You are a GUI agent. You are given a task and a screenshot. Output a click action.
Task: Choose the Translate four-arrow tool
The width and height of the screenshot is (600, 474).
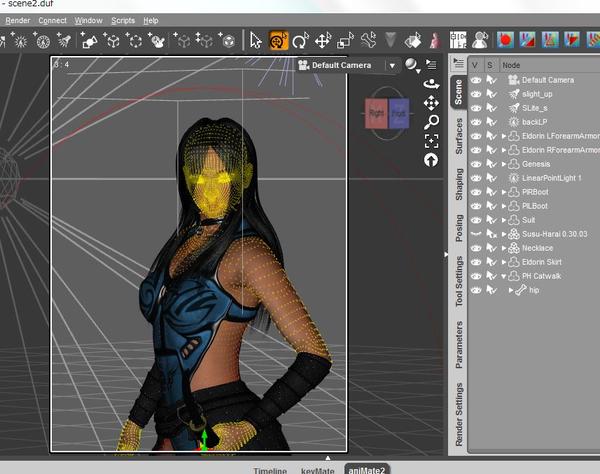pos(323,40)
